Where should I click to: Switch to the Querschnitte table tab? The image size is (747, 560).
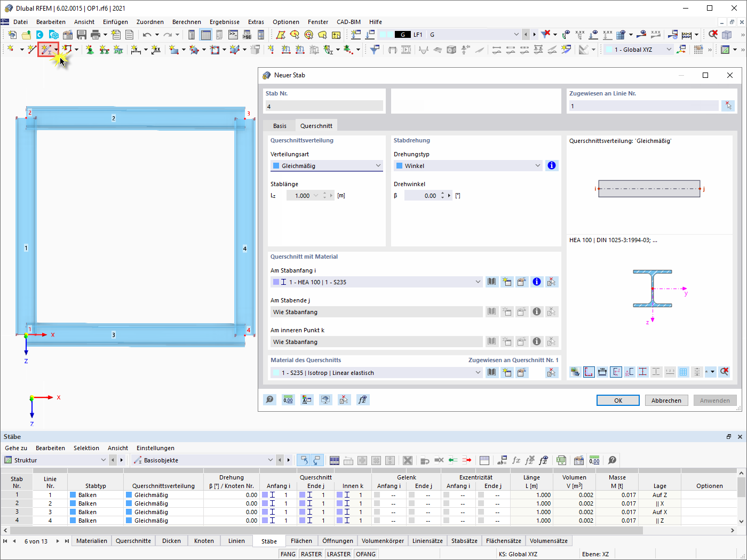(x=133, y=541)
